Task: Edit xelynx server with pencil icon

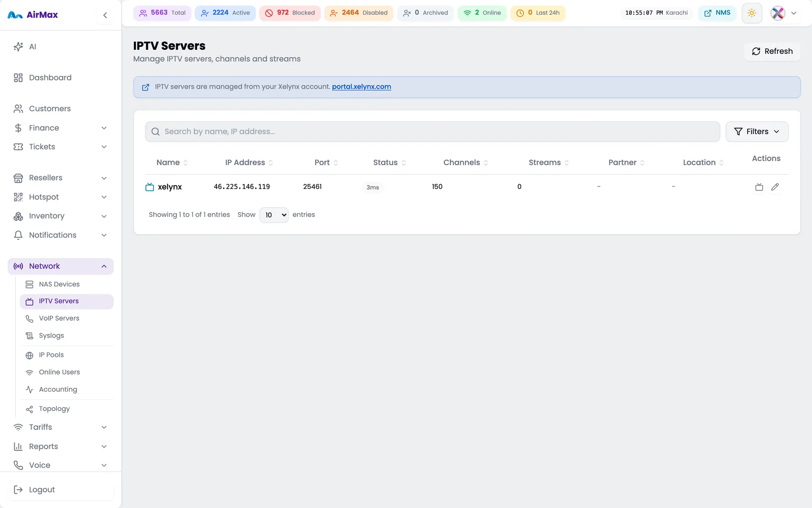Action: (775, 187)
